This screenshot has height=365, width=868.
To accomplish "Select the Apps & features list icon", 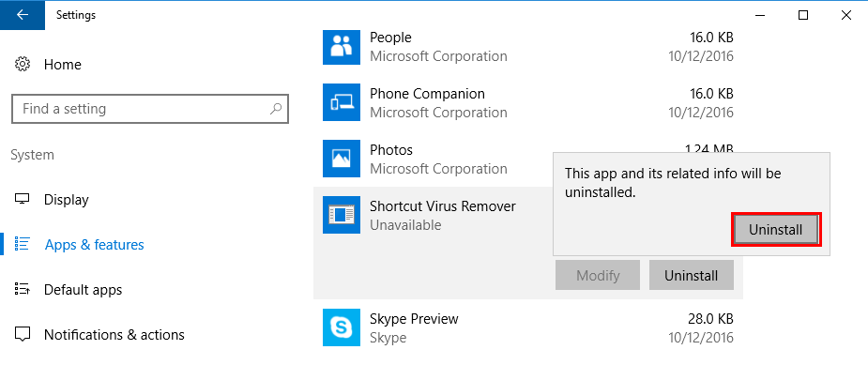I will [x=23, y=244].
